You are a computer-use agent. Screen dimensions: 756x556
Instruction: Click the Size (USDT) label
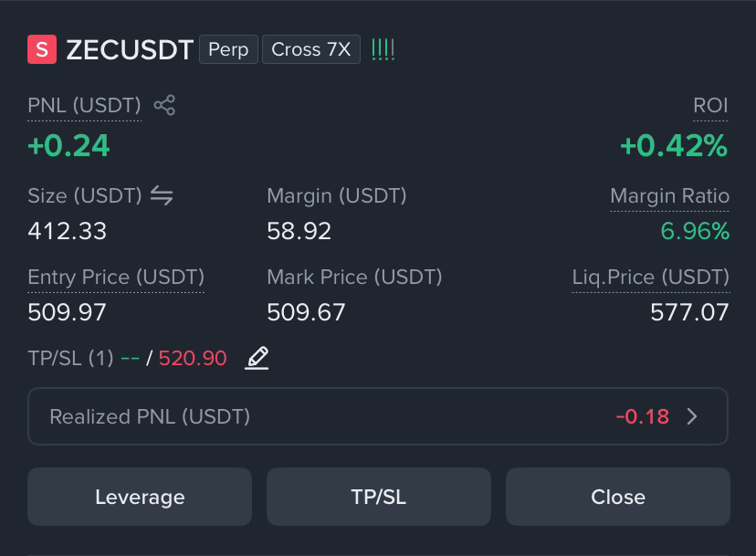tap(85, 195)
